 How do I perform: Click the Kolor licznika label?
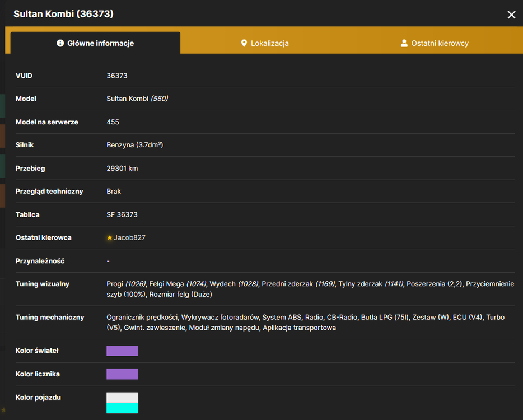click(38, 374)
